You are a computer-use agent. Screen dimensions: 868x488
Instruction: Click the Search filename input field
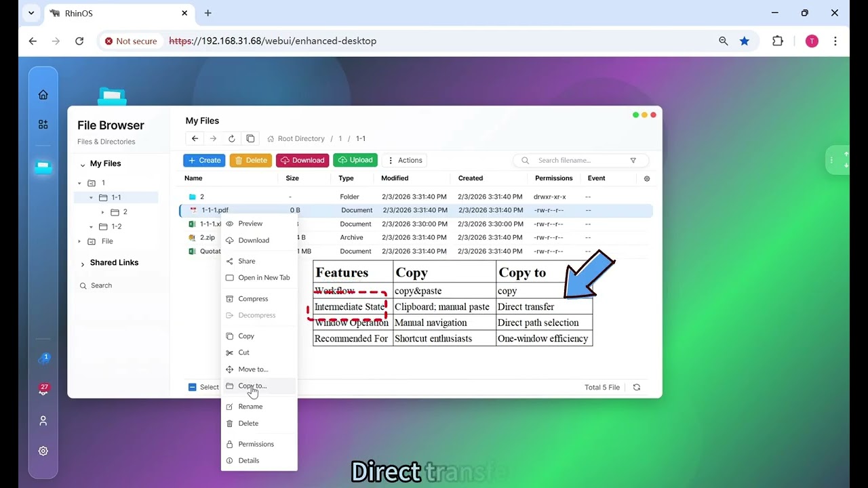[x=580, y=161]
